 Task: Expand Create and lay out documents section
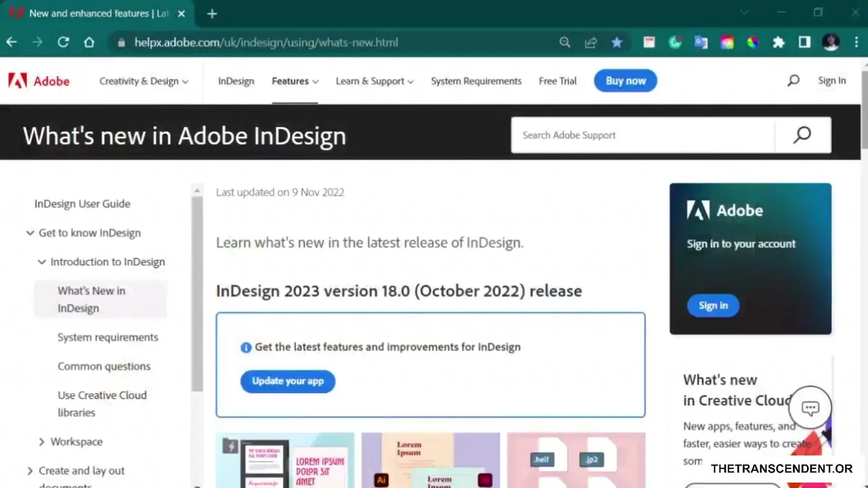pos(30,470)
